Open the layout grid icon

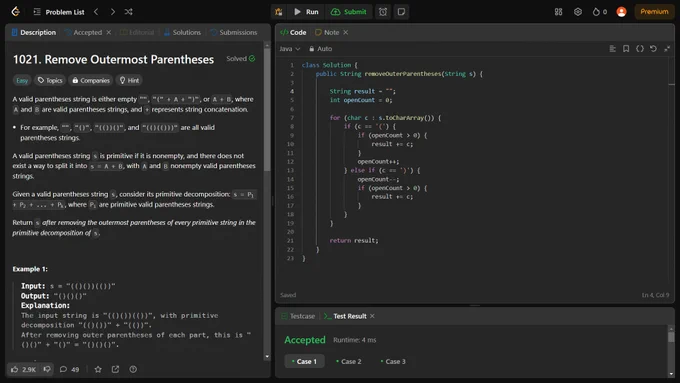pyautogui.click(x=559, y=12)
